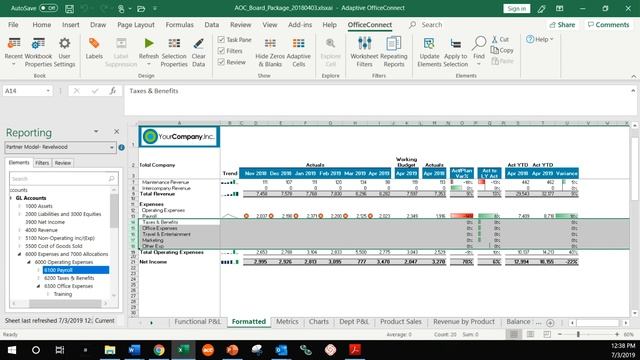Viewport: 640px width, 360px height.
Task: Uncheck the Task Pane checkbox
Action: coord(221,40)
